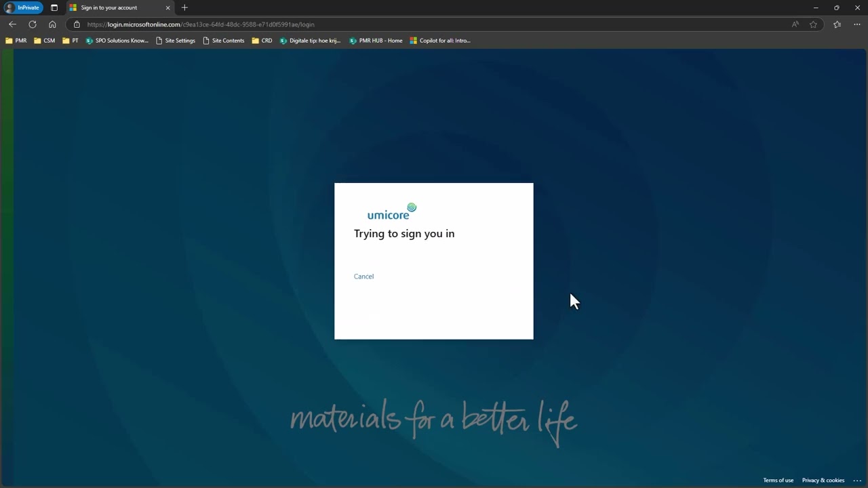The height and width of the screenshot is (488, 868).
Task: Open the 'Digitale tip: hoe krij...' bookmark
Action: pos(311,41)
